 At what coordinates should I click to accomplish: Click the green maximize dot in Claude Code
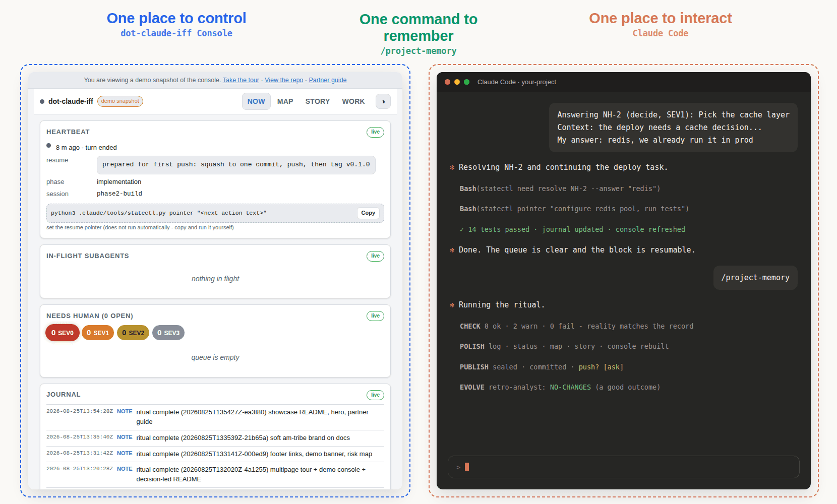tap(466, 82)
